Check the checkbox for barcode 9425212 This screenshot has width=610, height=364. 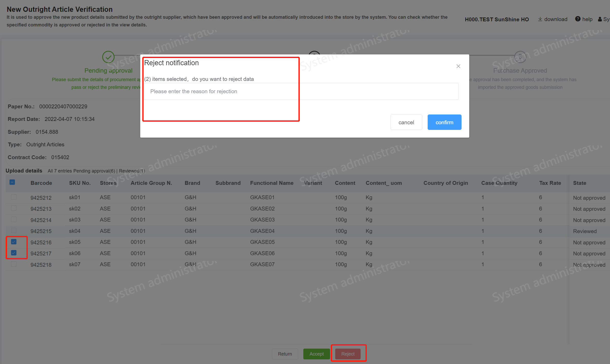pos(14,197)
